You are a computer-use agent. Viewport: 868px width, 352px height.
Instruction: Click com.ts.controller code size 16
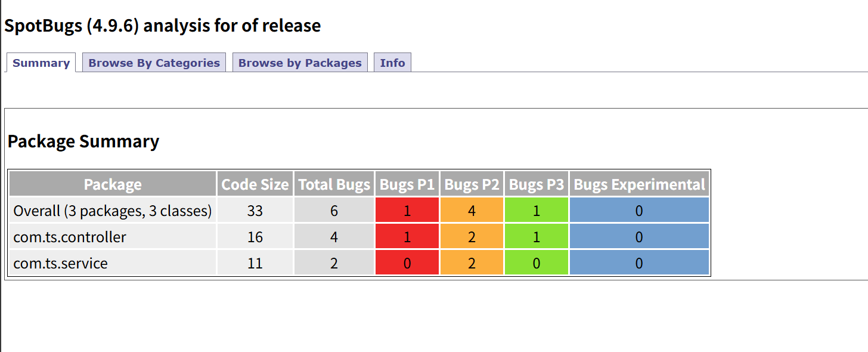point(255,237)
